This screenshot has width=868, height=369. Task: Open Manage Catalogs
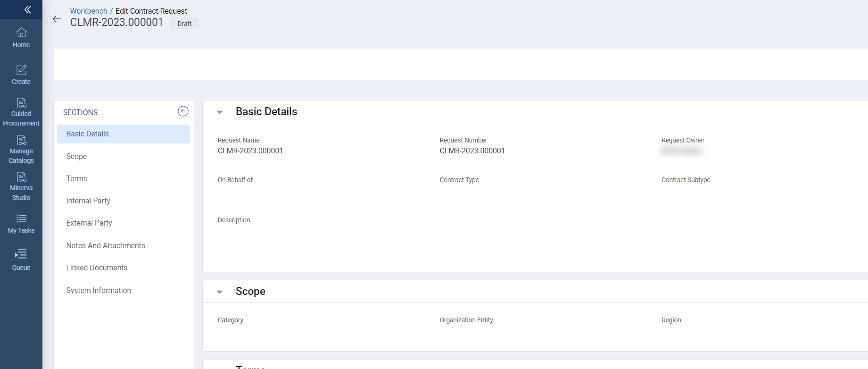21,150
